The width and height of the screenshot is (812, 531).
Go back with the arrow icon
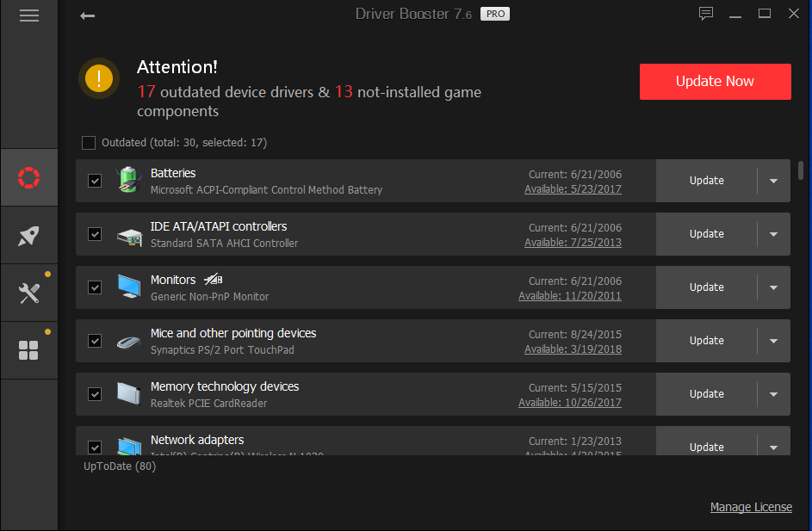coord(87,16)
